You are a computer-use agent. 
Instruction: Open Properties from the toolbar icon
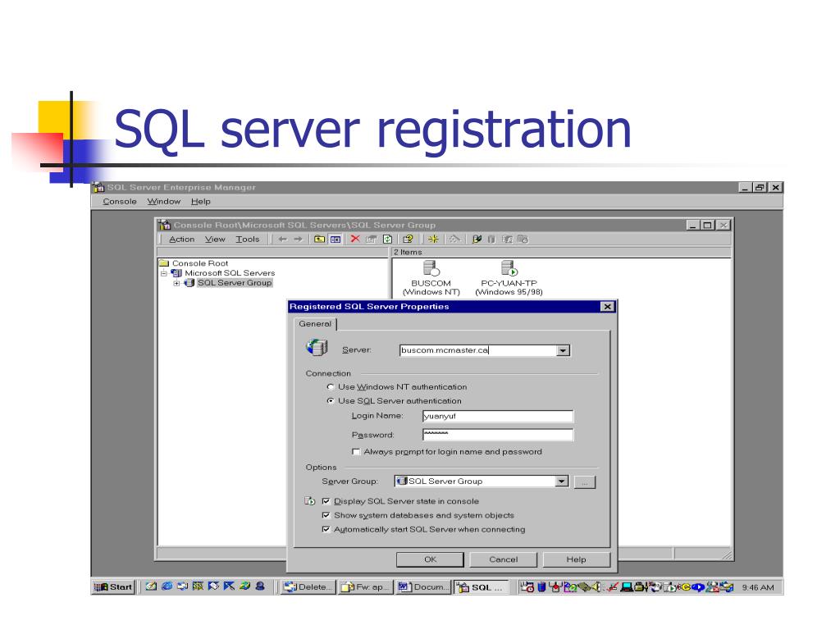point(371,239)
